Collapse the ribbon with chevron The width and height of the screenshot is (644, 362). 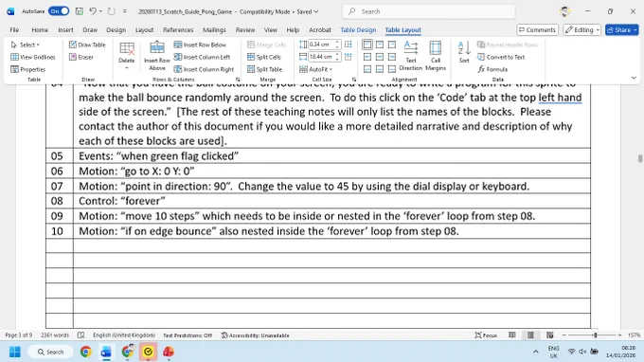(634, 78)
